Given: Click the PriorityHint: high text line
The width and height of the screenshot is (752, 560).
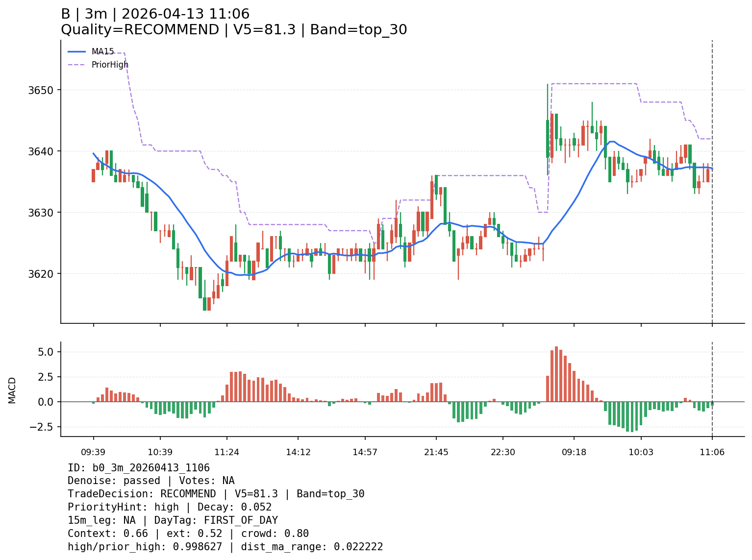Looking at the screenshot, I should (170, 508).
